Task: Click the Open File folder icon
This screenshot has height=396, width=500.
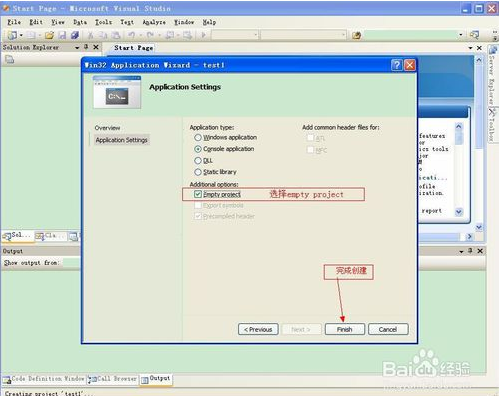Action: (49, 35)
